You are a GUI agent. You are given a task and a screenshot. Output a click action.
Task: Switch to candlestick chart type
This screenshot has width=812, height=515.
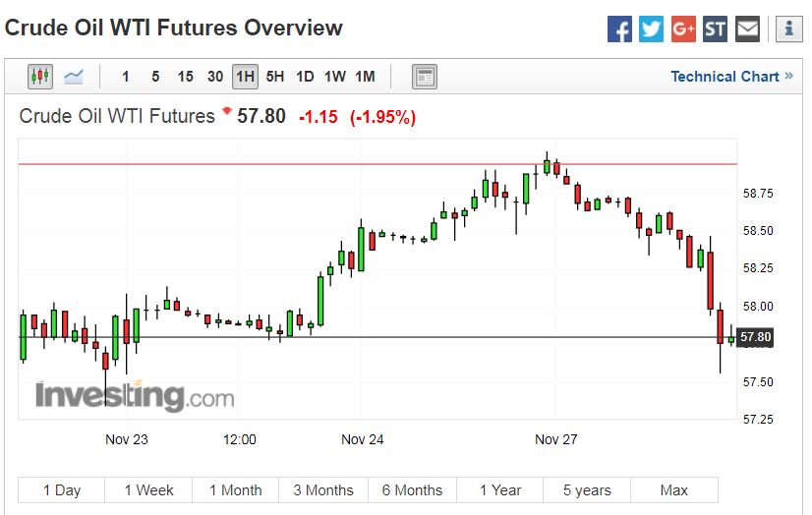pos(40,77)
